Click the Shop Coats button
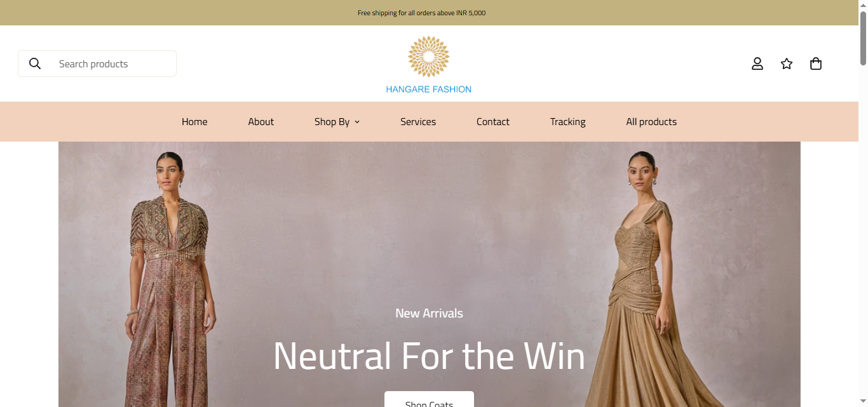Image resolution: width=868 pixels, height=407 pixels. pyautogui.click(x=429, y=399)
